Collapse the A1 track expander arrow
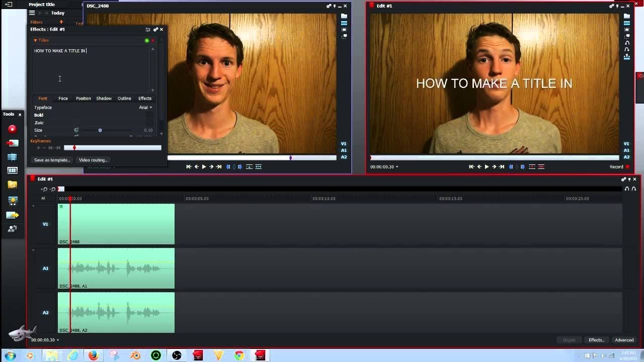This screenshot has width=644, height=362. point(33,250)
